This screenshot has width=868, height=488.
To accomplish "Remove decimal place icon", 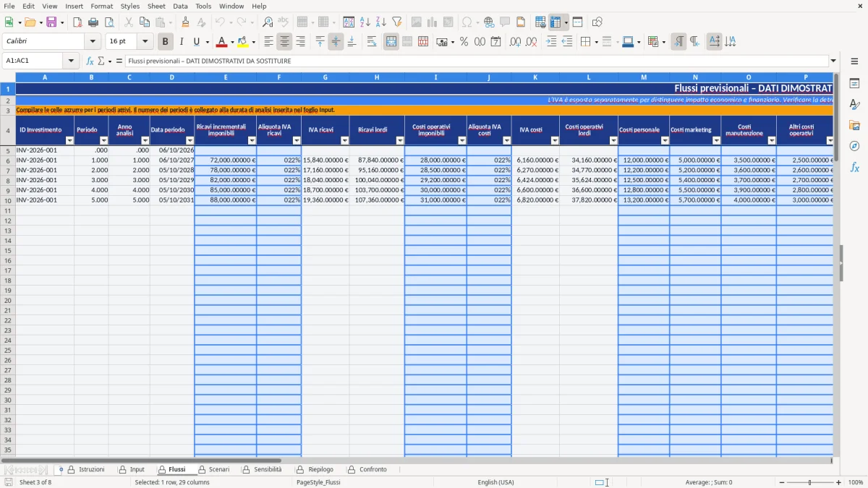I will (x=531, y=42).
